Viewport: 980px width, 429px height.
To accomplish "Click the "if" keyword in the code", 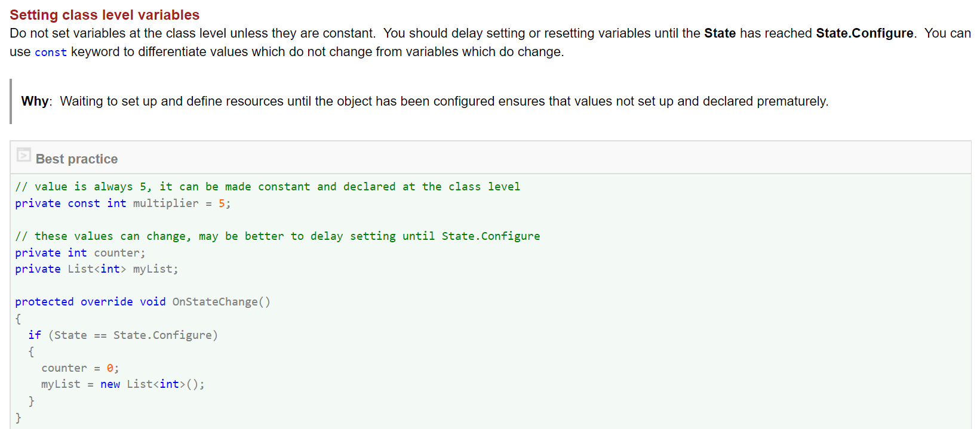I will point(35,335).
